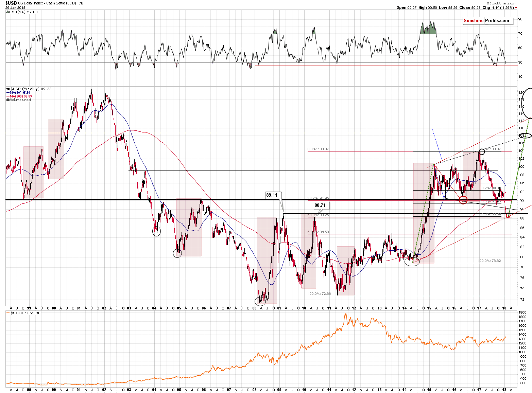Click the small red circle at latest price

point(508,215)
